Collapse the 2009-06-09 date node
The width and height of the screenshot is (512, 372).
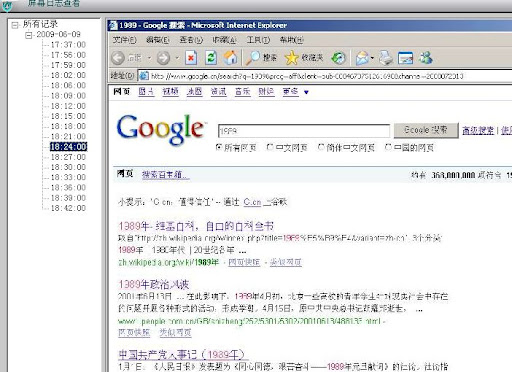29,35
